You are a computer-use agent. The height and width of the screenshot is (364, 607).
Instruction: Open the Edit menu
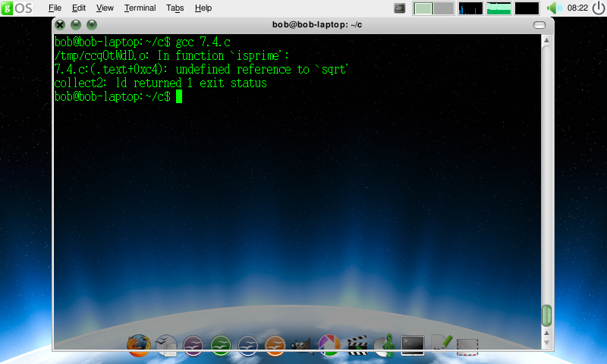pos(79,8)
